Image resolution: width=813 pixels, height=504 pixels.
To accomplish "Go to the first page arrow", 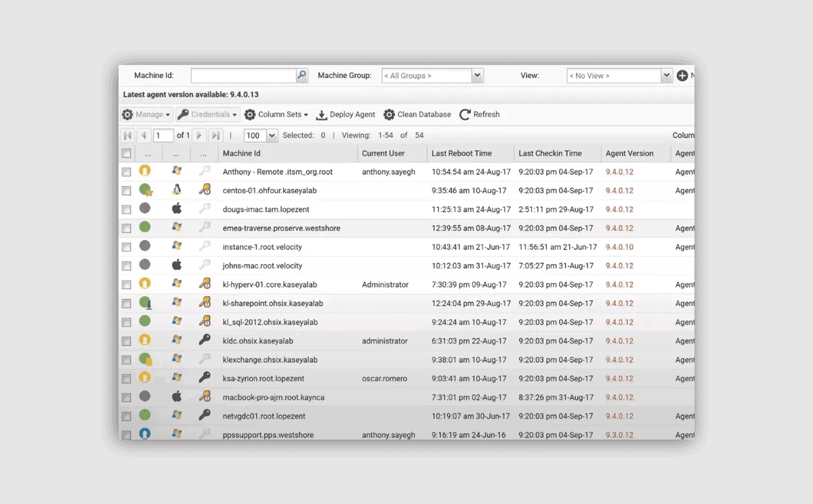I will coord(127,135).
